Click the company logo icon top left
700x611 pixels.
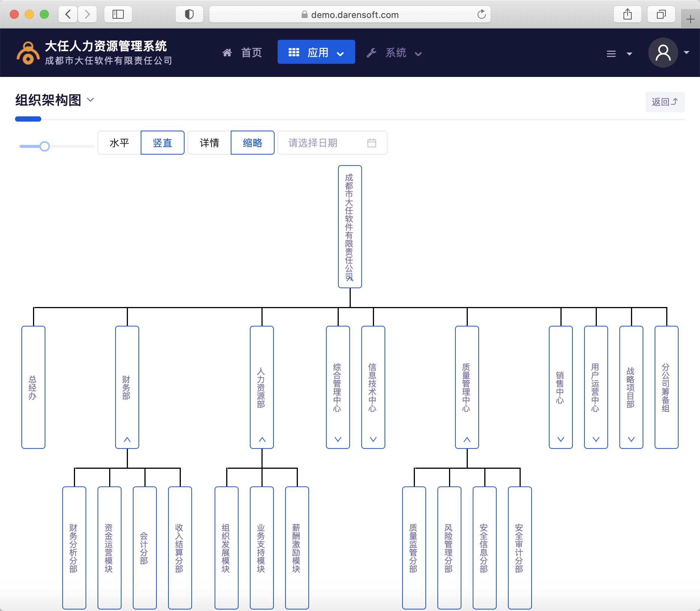coord(27,53)
